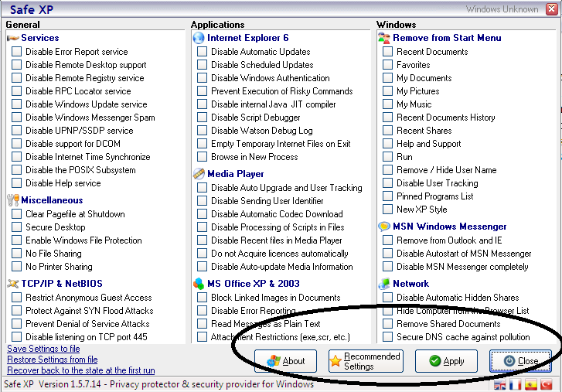The height and width of the screenshot is (392, 562).
Task: Close window with the red X
Action: tap(552, 9)
